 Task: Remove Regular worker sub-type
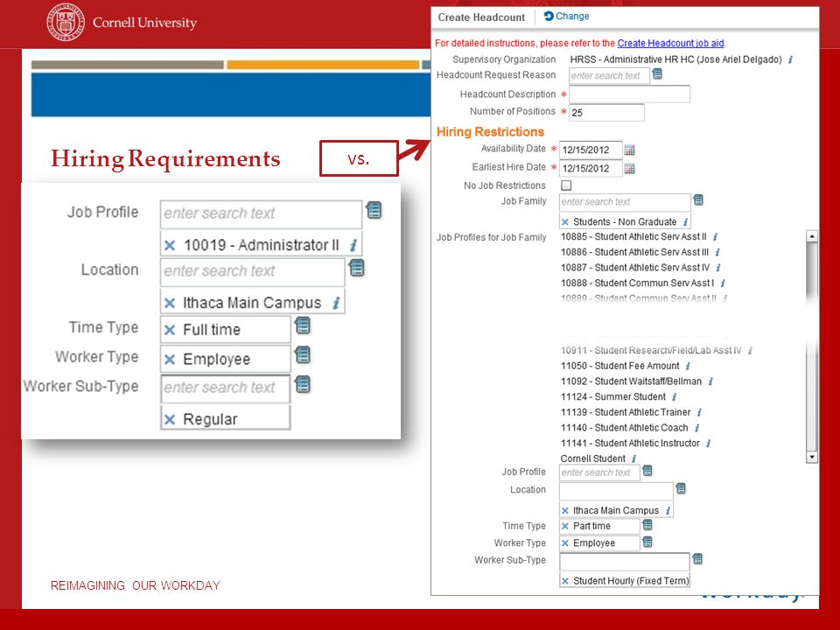click(x=170, y=419)
